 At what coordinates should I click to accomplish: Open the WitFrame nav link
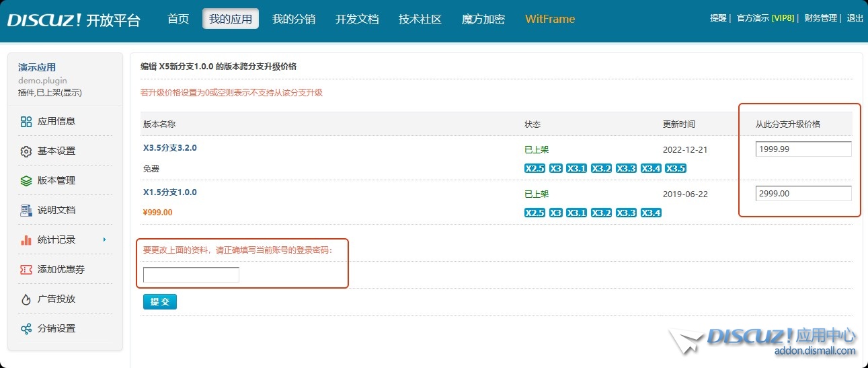tap(550, 19)
